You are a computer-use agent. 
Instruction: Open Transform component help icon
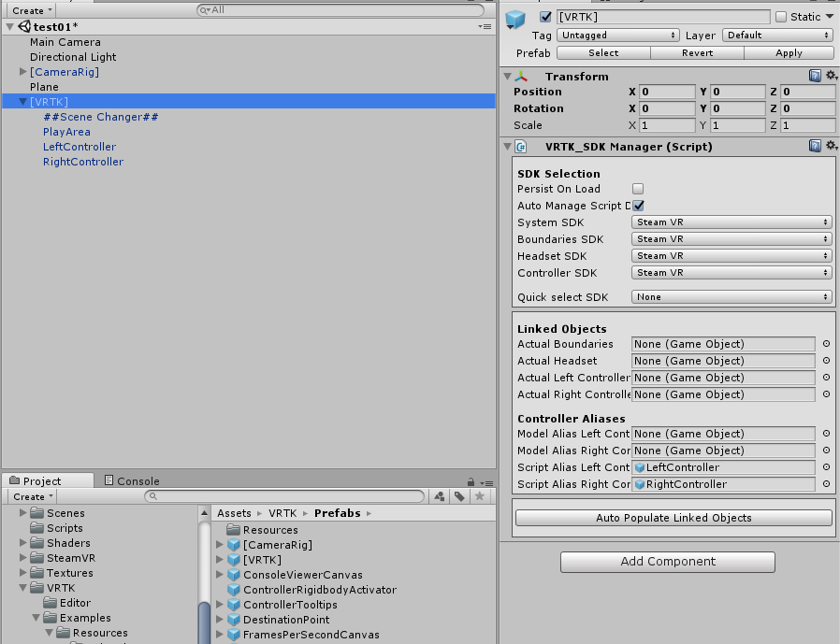(x=815, y=76)
